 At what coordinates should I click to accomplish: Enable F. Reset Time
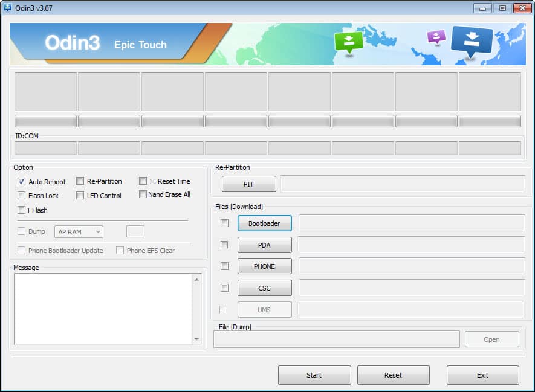click(x=143, y=181)
